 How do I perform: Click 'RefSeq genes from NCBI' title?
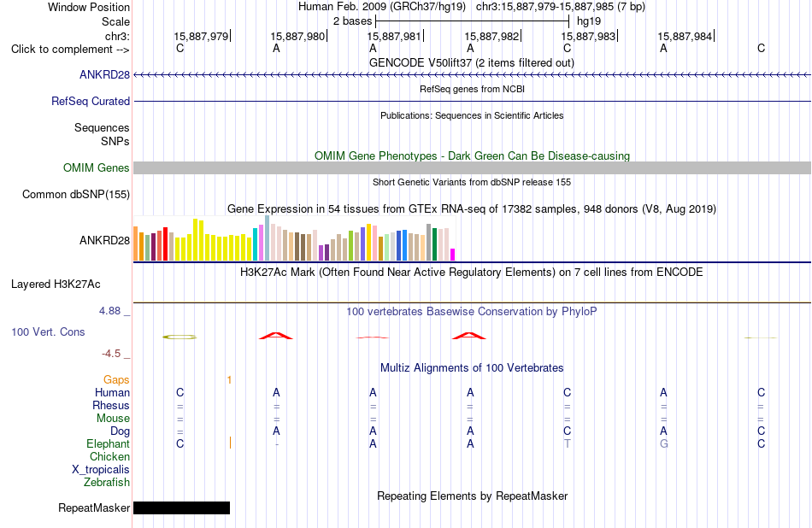[x=473, y=89]
